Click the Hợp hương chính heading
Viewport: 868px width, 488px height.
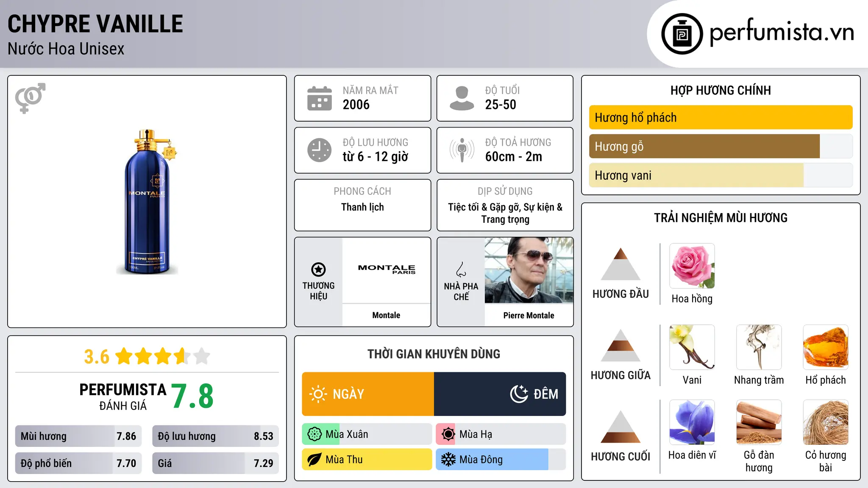721,90
